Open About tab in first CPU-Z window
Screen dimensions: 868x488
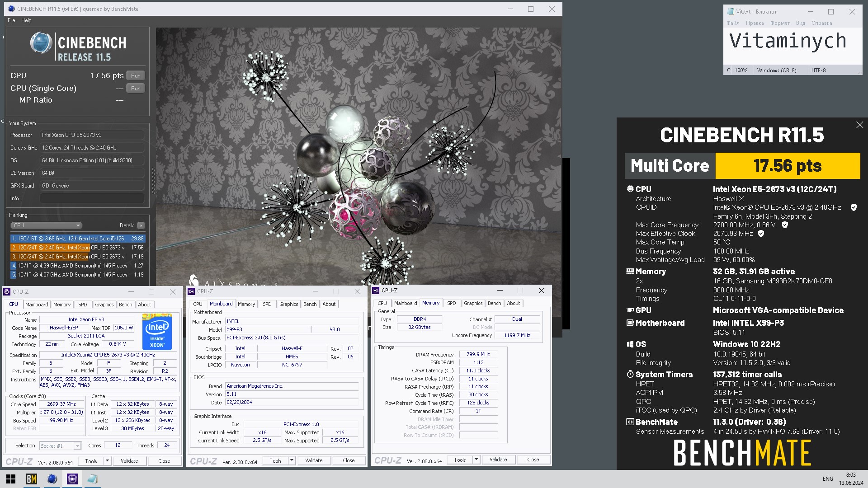[x=145, y=305]
